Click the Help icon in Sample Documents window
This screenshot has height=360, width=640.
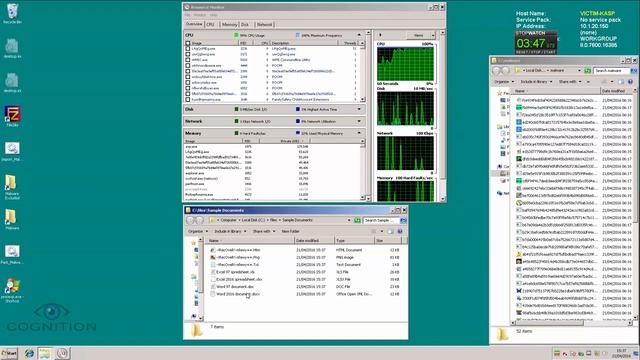click(x=400, y=231)
